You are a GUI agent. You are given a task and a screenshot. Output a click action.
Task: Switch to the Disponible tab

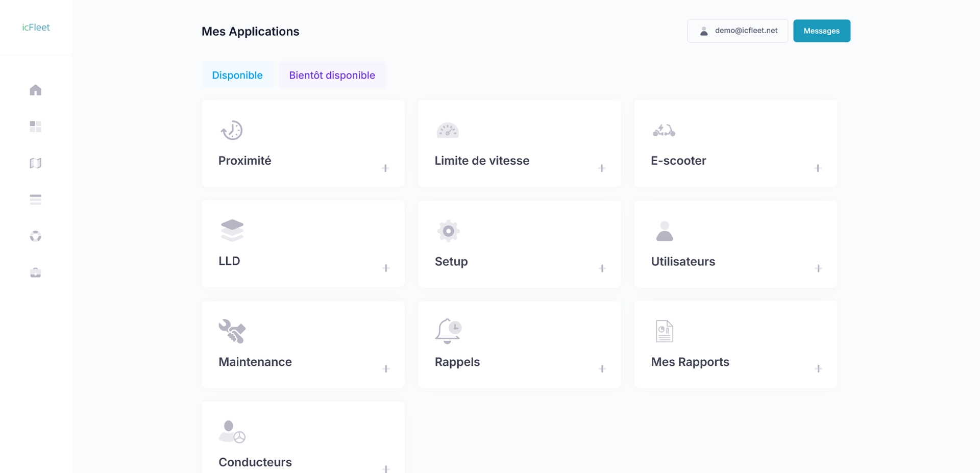click(x=237, y=75)
